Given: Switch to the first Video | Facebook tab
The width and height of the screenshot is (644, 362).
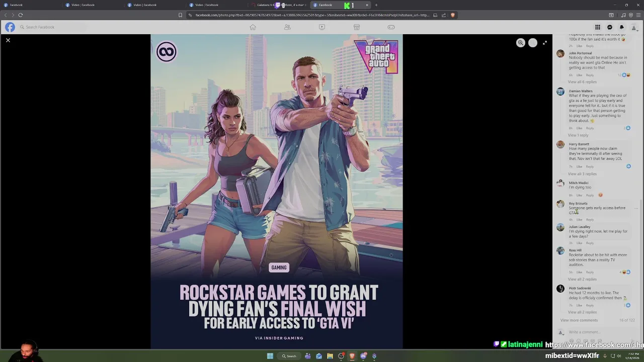Looking at the screenshot, I should point(93,5).
